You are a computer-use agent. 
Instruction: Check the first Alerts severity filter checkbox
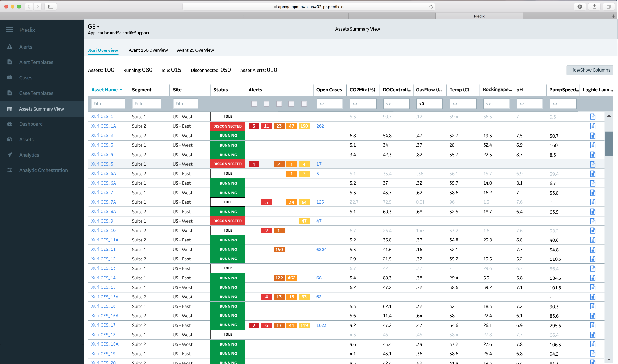pyautogui.click(x=254, y=104)
